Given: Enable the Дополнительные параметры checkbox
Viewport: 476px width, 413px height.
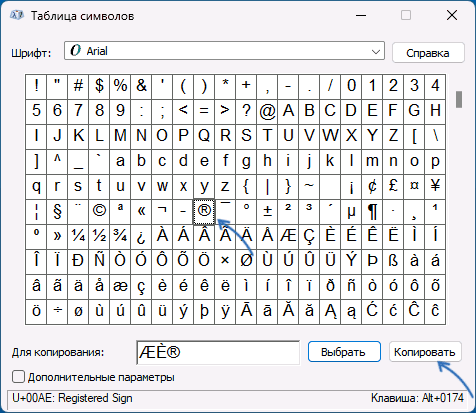Looking at the screenshot, I should point(18,377).
